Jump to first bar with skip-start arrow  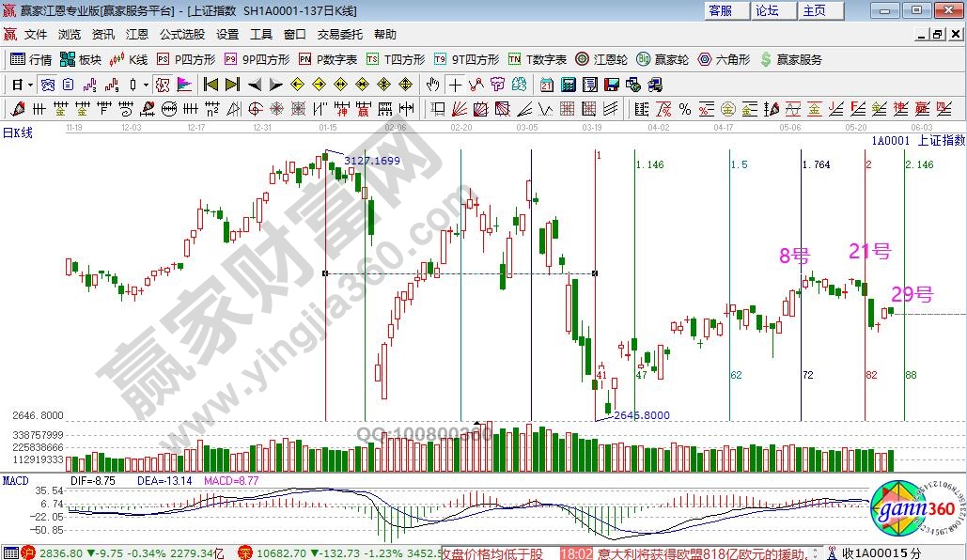211,85
